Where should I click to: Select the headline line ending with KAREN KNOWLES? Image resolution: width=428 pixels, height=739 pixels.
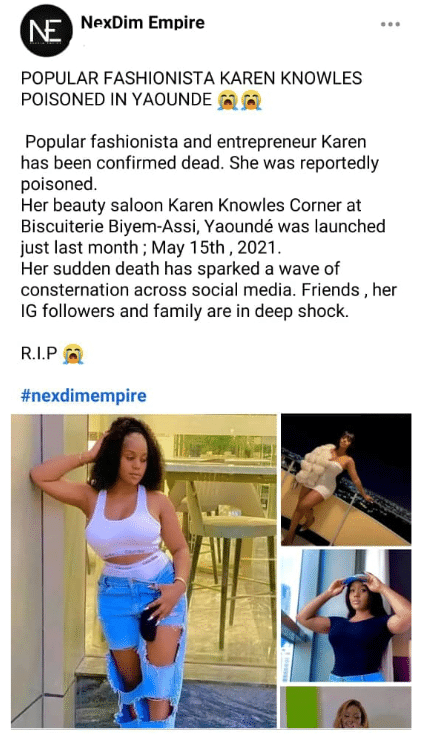coord(191,78)
